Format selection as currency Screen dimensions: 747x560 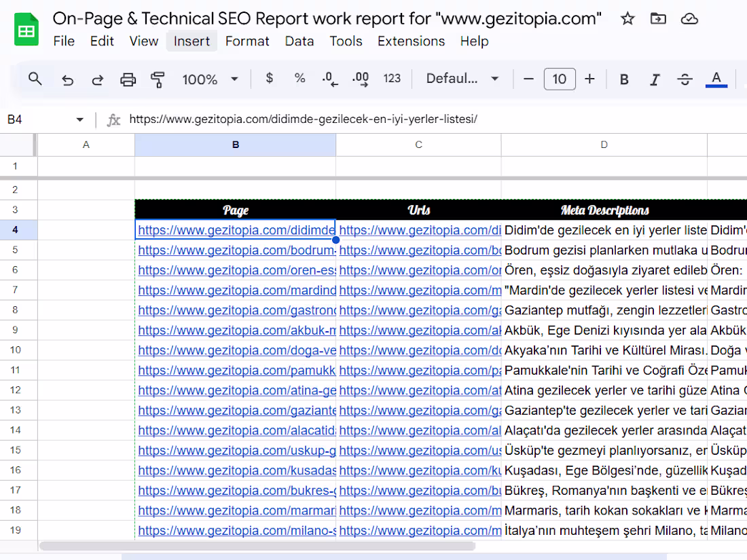point(269,79)
